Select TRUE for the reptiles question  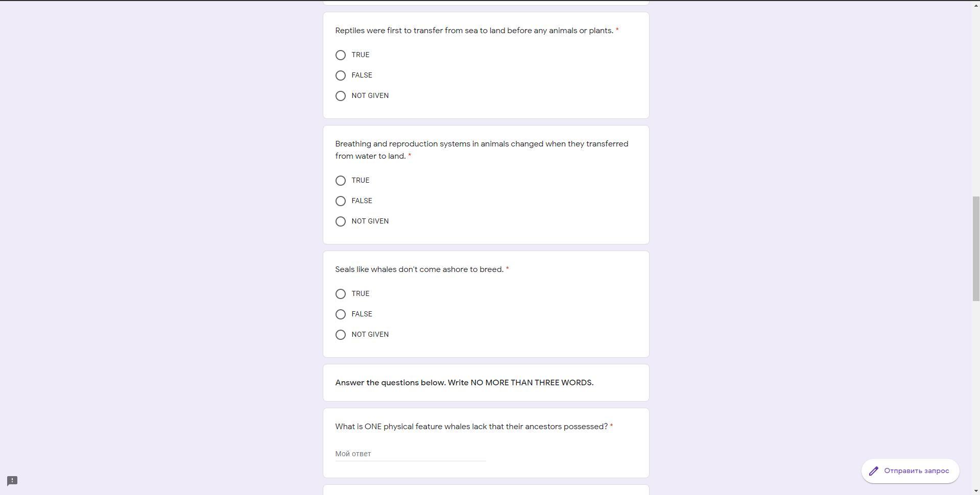341,55
